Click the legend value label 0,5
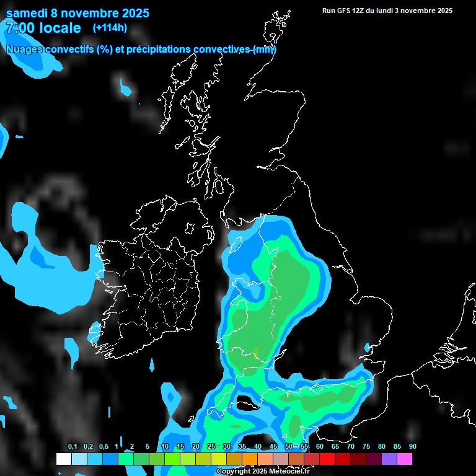The width and height of the screenshot is (476, 476). 104,447
